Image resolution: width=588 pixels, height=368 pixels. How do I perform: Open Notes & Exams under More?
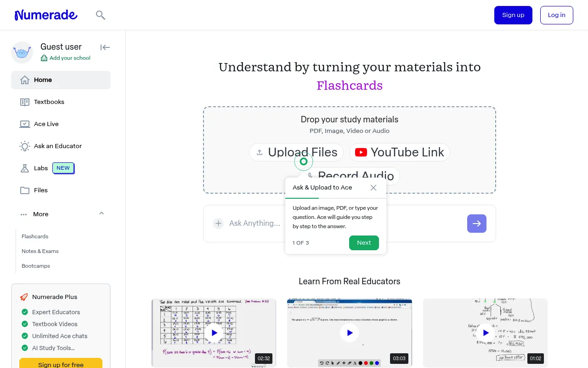pyautogui.click(x=40, y=251)
